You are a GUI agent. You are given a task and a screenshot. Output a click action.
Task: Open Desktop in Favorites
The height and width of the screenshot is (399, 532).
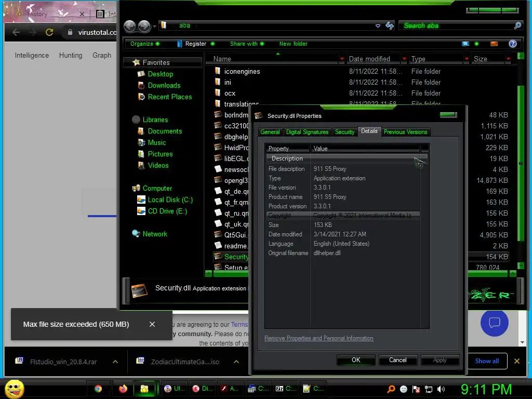tap(160, 74)
